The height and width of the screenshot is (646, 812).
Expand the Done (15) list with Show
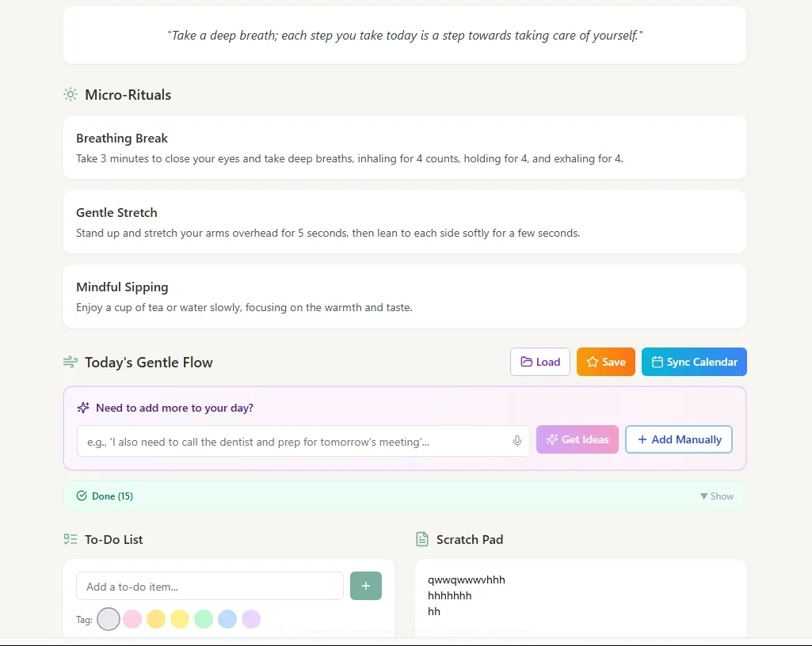click(x=717, y=496)
